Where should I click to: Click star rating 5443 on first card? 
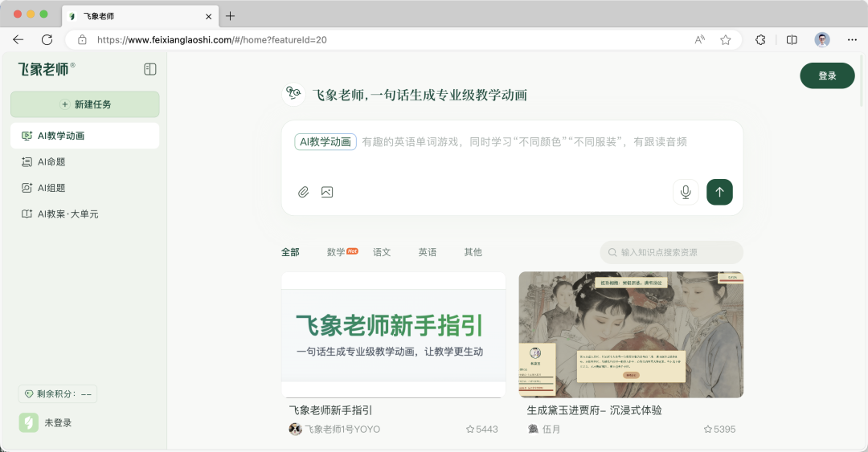(481, 430)
